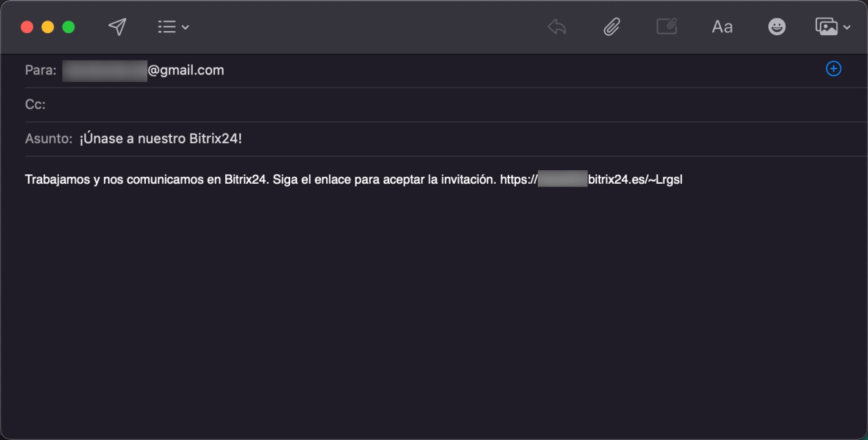The height and width of the screenshot is (440, 868).
Task: Open the bitrix24.es invitation link
Action: pyautogui.click(x=591, y=180)
